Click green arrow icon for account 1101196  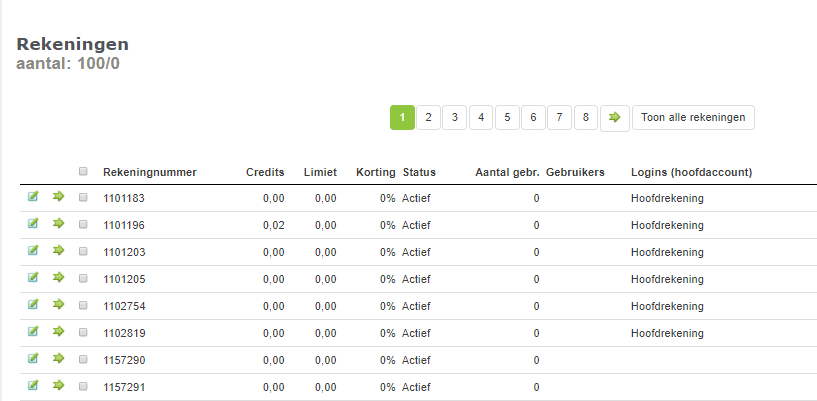coord(58,224)
